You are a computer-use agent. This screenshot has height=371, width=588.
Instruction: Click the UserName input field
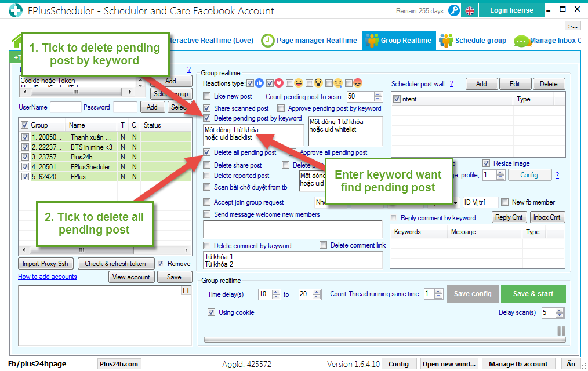66,107
